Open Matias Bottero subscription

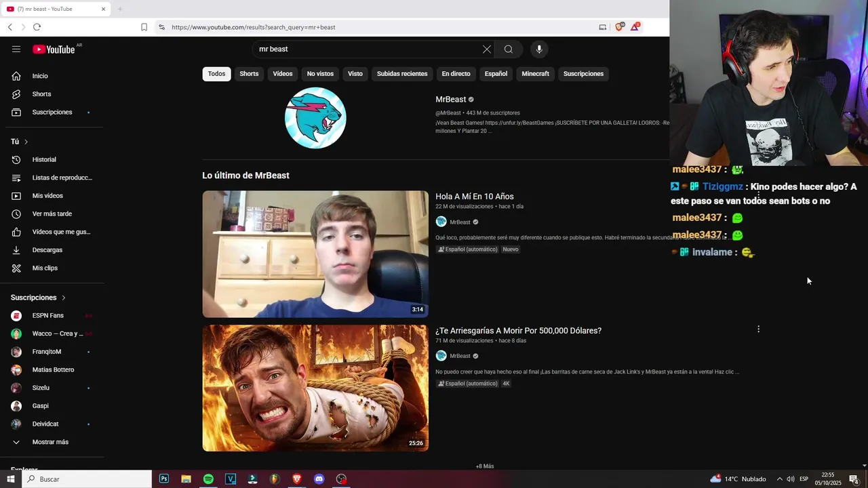pos(54,369)
